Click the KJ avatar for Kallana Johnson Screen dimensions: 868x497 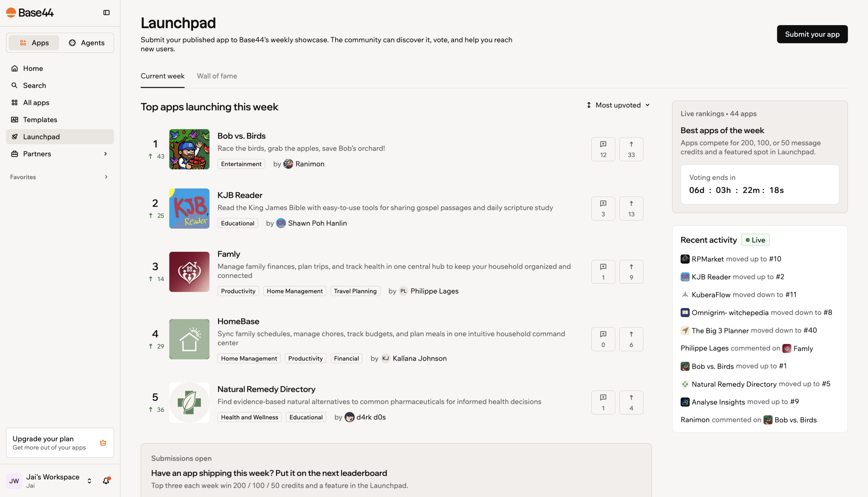tap(386, 358)
